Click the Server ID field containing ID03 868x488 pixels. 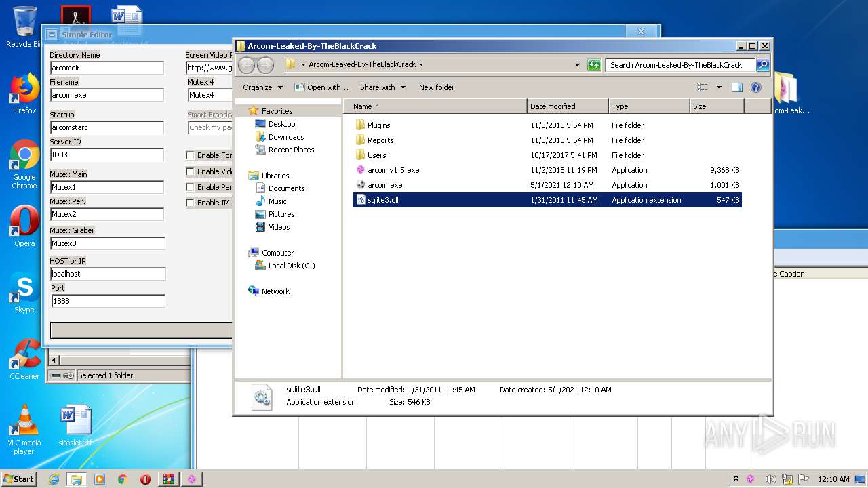coord(107,155)
